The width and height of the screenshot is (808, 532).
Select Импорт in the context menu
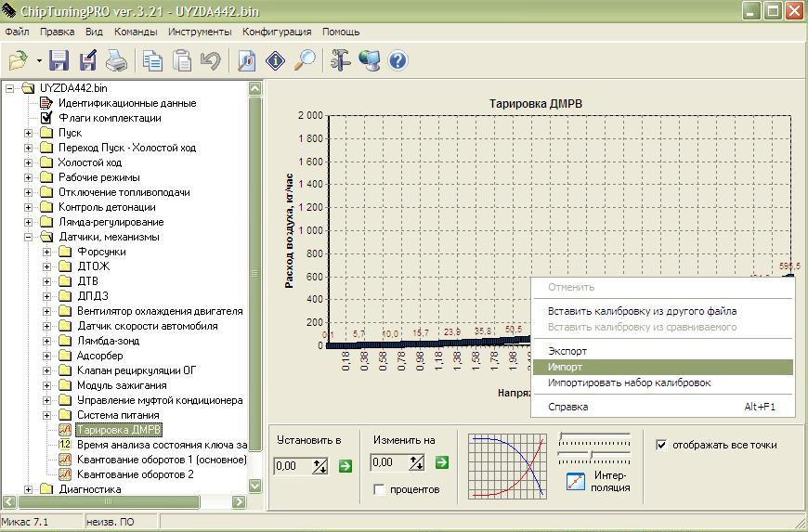(x=566, y=367)
